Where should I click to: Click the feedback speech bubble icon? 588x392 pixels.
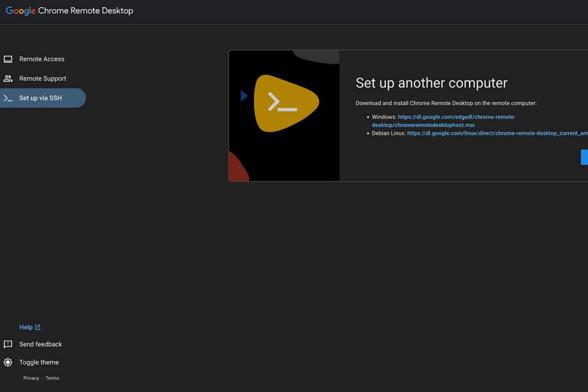click(x=8, y=344)
